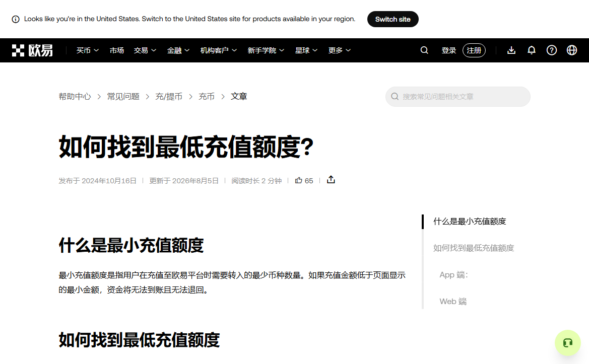Expand the 机构客户 dropdown menu
589x364 pixels.
pos(219,50)
